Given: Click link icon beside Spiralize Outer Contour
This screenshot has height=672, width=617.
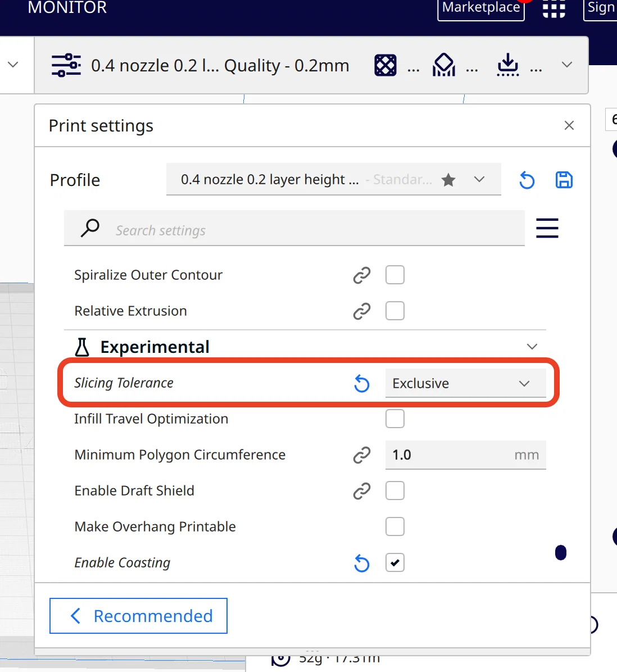Looking at the screenshot, I should pos(362,275).
